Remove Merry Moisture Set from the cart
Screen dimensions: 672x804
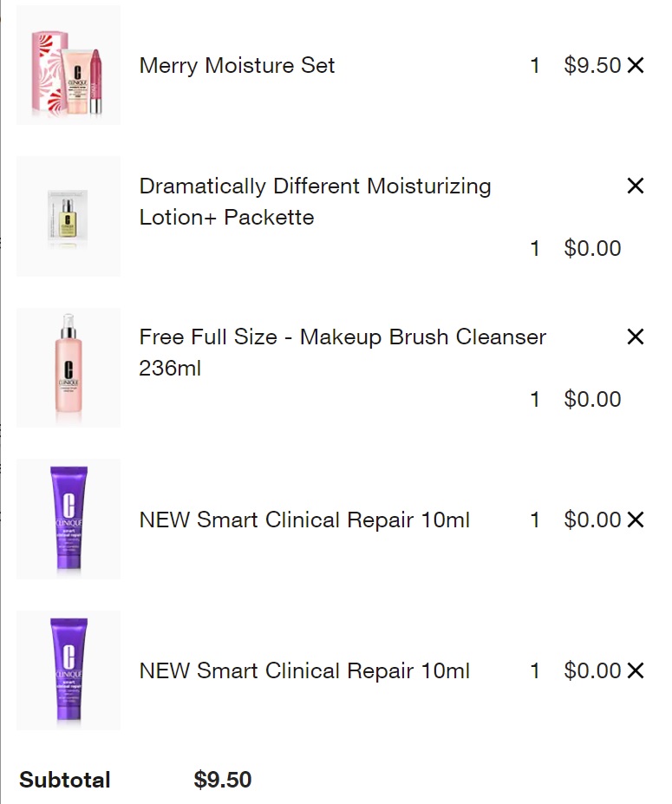point(636,65)
